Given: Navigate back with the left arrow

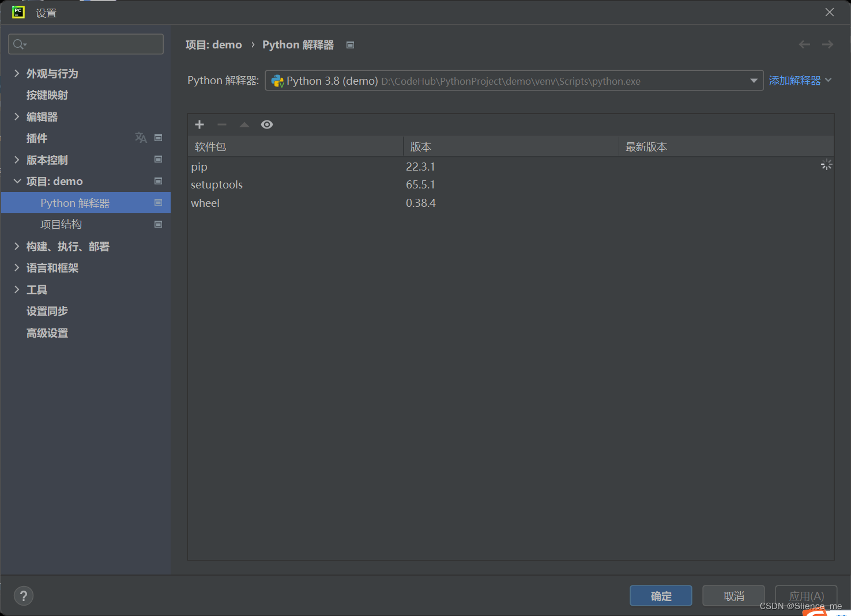Looking at the screenshot, I should [x=804, y=44].
